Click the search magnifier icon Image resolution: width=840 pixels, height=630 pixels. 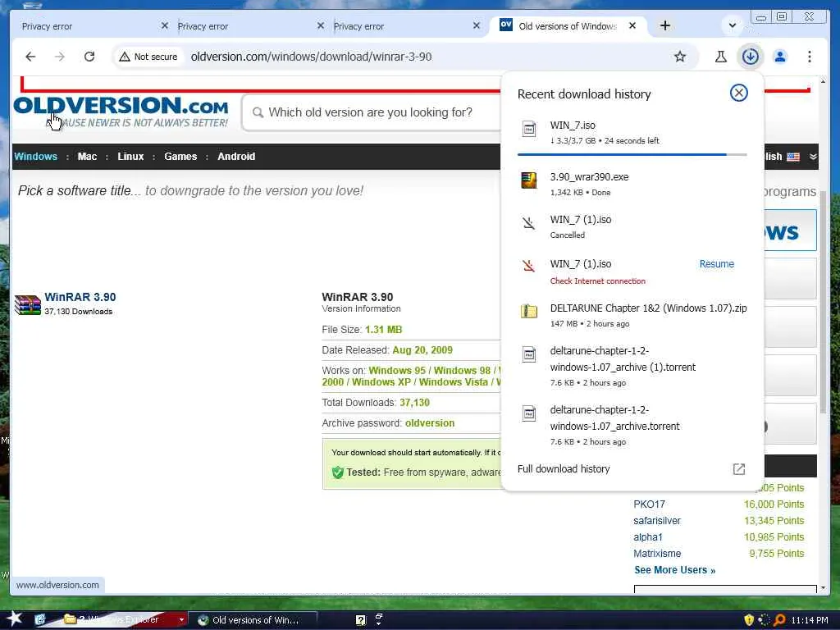click(x=258, y=112)
